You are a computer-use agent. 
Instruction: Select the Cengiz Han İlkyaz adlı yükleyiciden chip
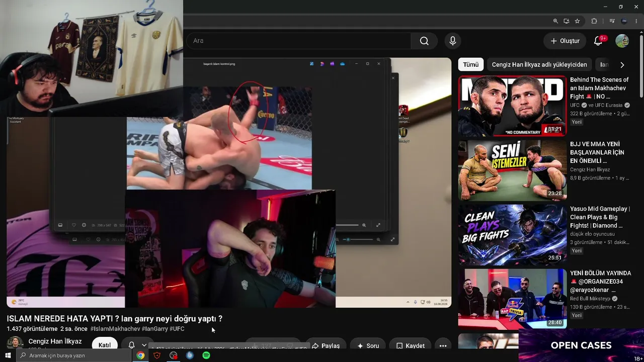click(539, 65)
